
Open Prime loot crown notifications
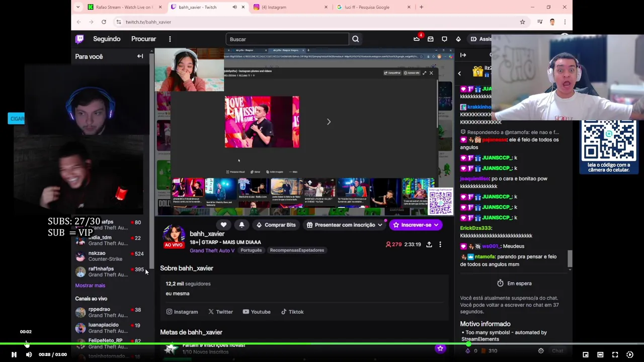point(417,39)
